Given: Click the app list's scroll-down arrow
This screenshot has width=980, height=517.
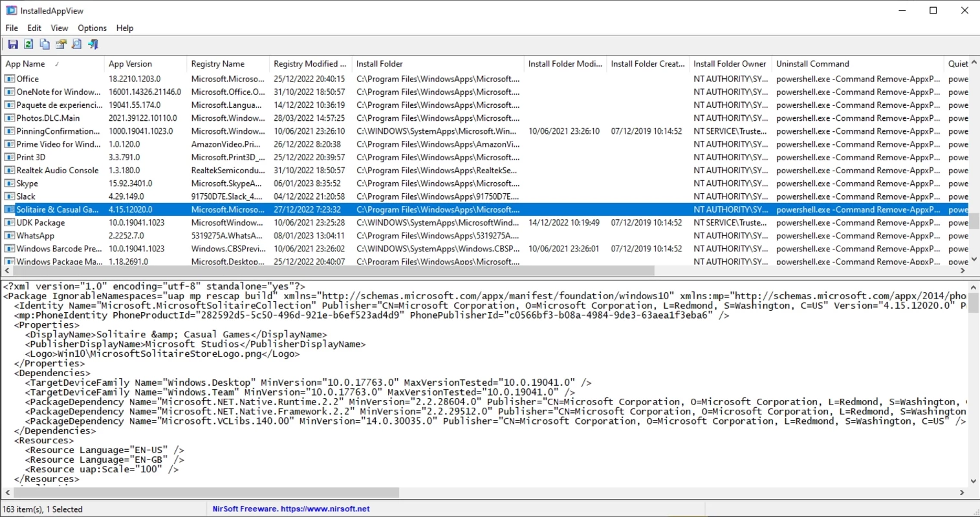Looking at the screenshot, I should pyautogui.click(x=974, y=260).
